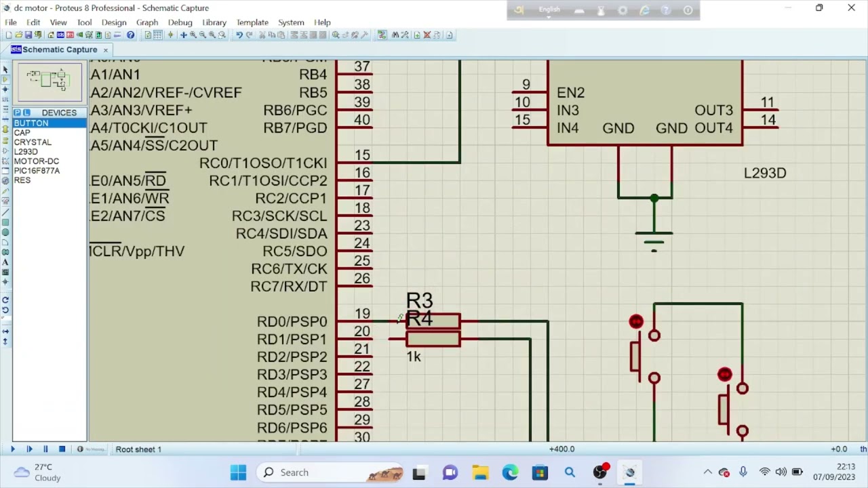Open Microsoft Edge from taskbar
The height and width of the screenshot is (488, 868).
coord(510,472)
